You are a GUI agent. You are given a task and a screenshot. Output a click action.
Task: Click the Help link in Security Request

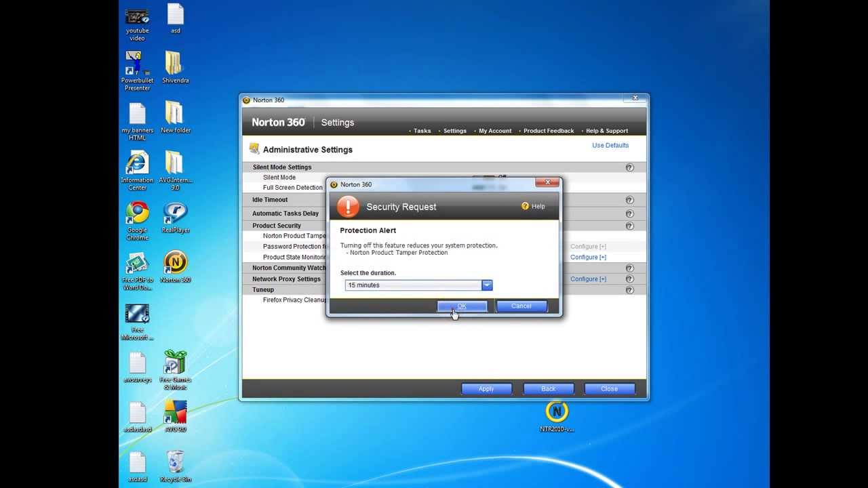point(538,206)
